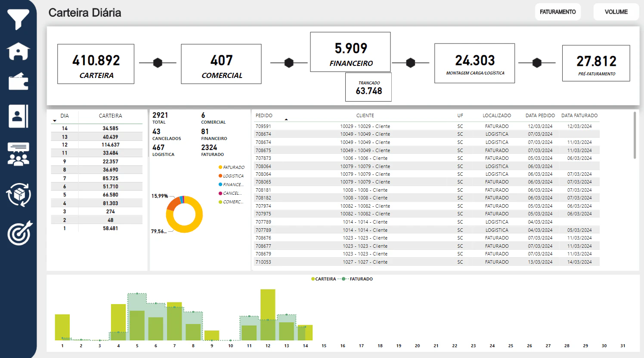This screenshot has width=644, height=358.
Task: Click the blue FINANCE... donut legend dot
Action: point(220,184)
